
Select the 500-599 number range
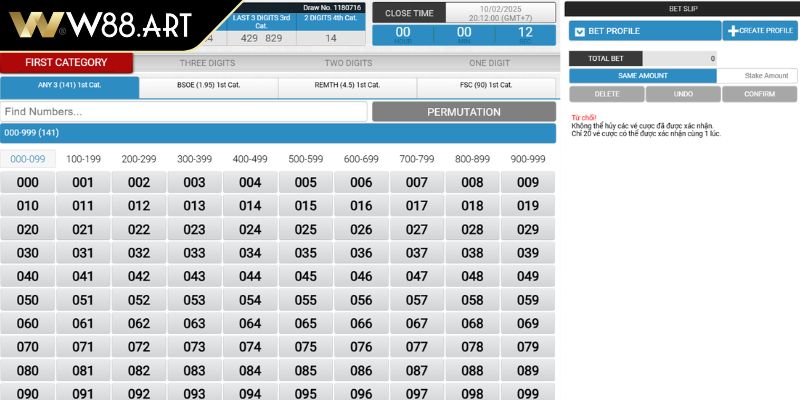305,159
